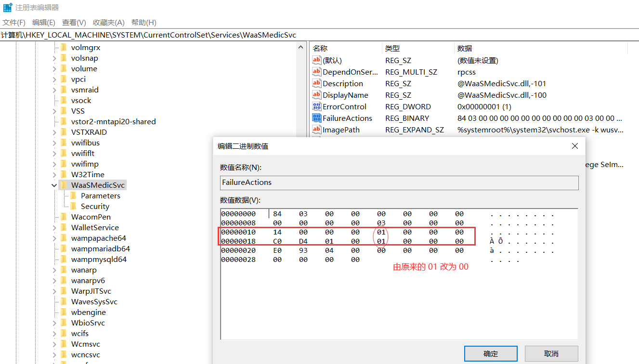639x364 pixels.
Task: Expand the vpci key
Action: click(x=54, y=79)
